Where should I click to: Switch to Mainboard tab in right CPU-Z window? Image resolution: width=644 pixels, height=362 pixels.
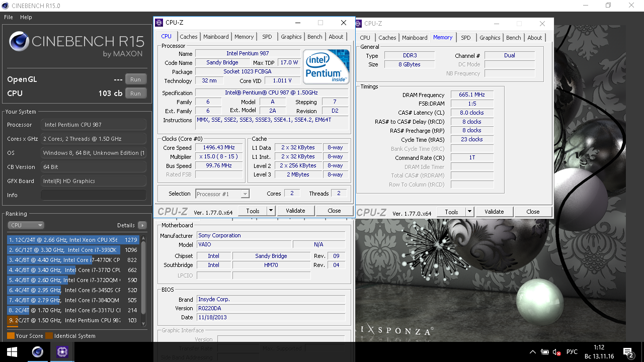click(x=415, y=38)
